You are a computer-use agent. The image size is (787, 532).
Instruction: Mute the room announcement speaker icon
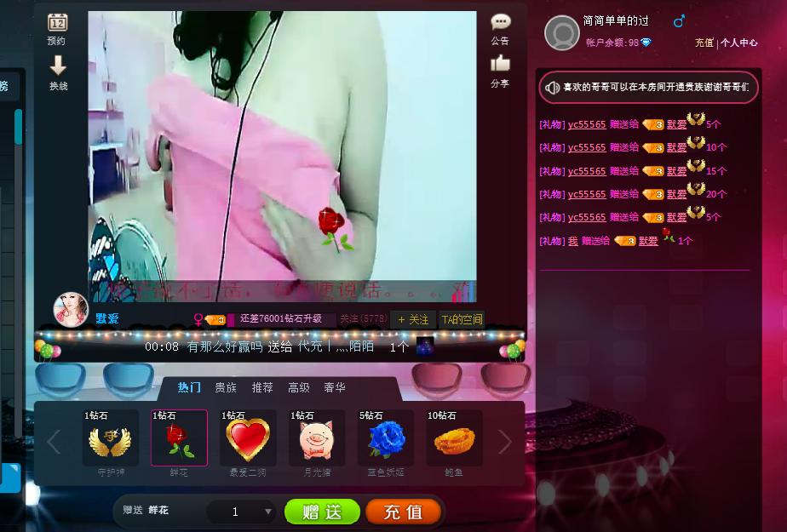click(553, 87)
